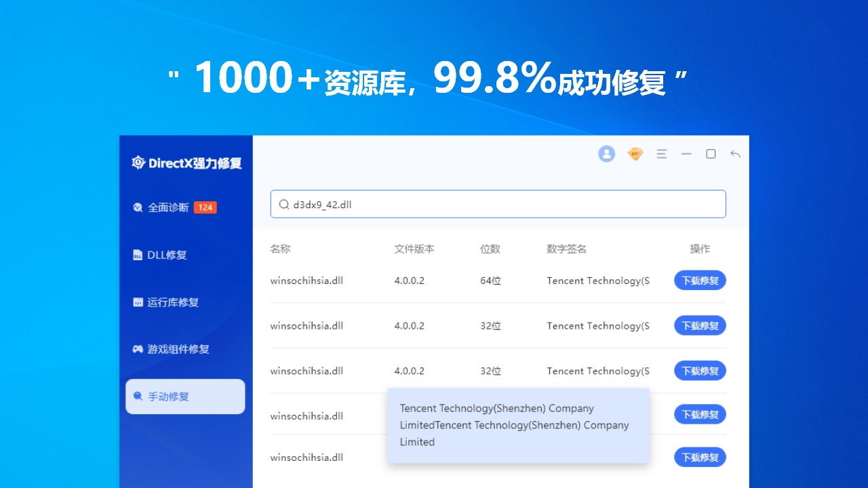Screen dimensions: 868x488
Task: Select the DLL修复 document icon
Action: [138, 255]
